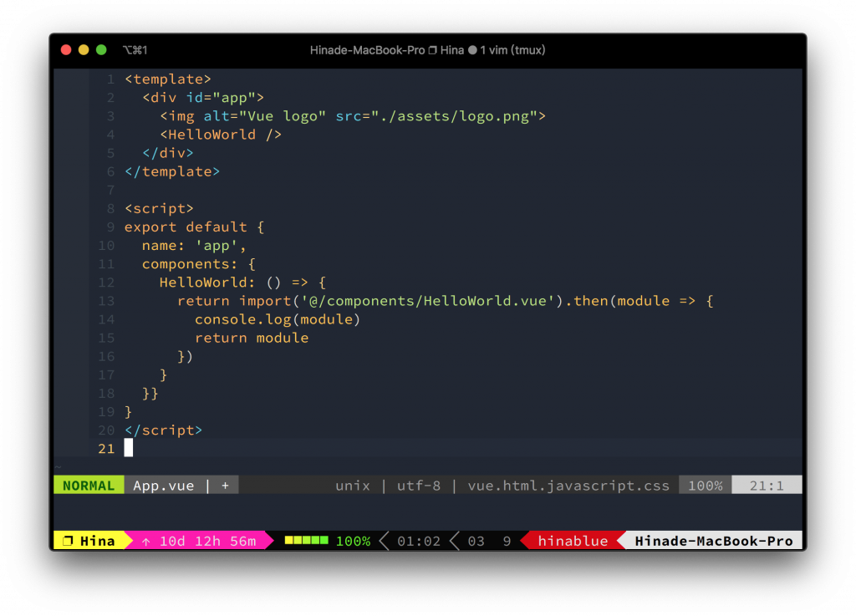Click 'return module' on line 15
This screenshot has width=856, height=616.
coord(252,338)
